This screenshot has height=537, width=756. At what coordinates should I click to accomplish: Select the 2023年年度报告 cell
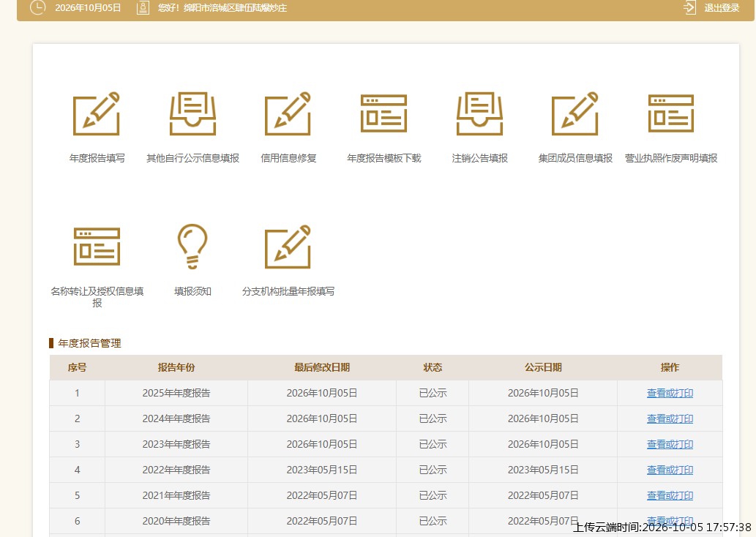click(x=176, y=444)
